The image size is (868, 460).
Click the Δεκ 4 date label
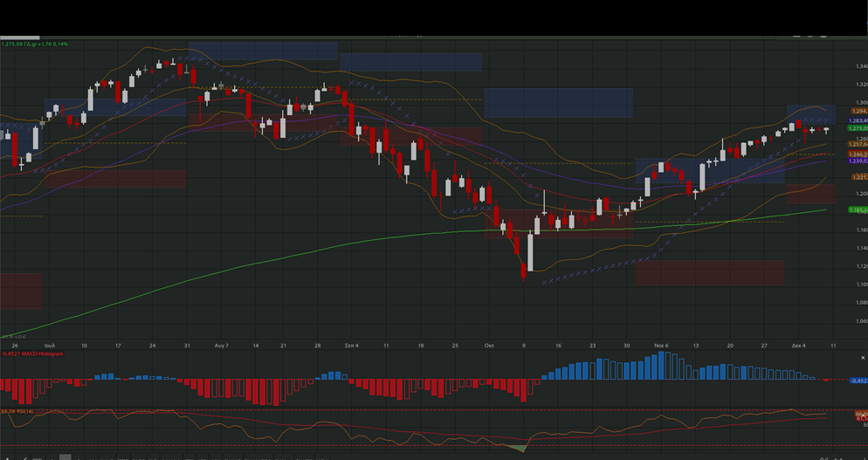click(x=798, y=346)
